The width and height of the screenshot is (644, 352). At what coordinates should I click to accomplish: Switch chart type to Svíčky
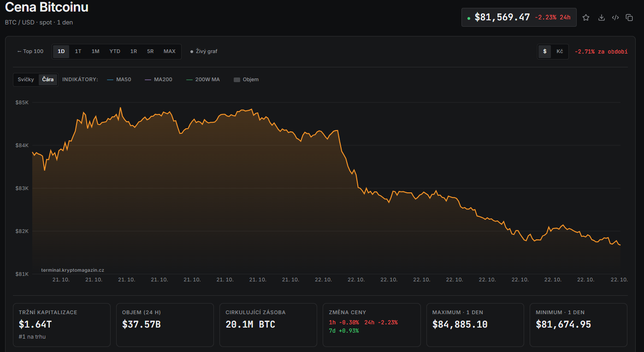(x=26, y=79)
